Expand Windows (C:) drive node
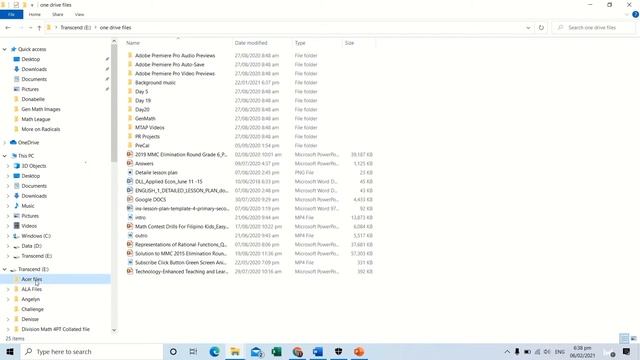Screen dimensions: 640x360 point(8,236)
